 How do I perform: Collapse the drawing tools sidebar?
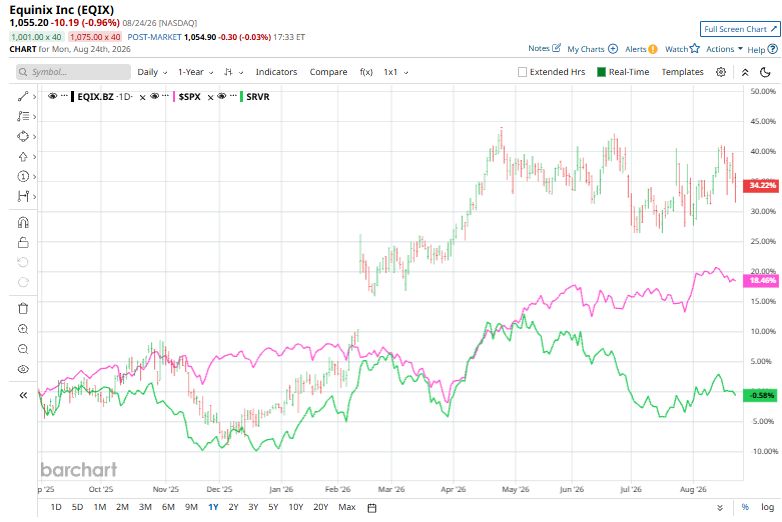23,395
